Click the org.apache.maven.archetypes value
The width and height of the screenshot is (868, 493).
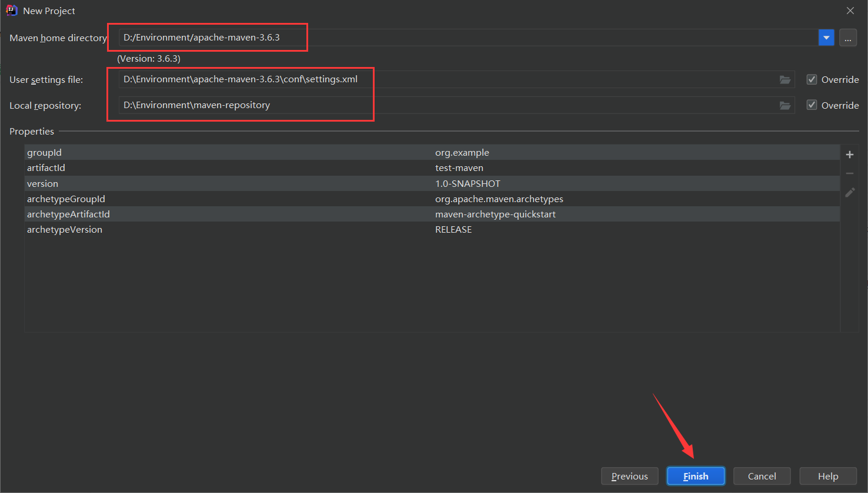pos(499,199)
